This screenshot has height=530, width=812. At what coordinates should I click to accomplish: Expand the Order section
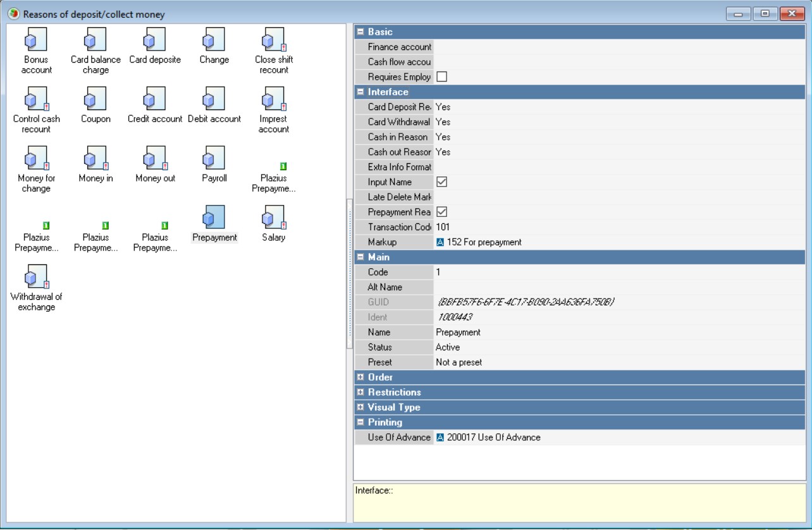pos(361,378)
